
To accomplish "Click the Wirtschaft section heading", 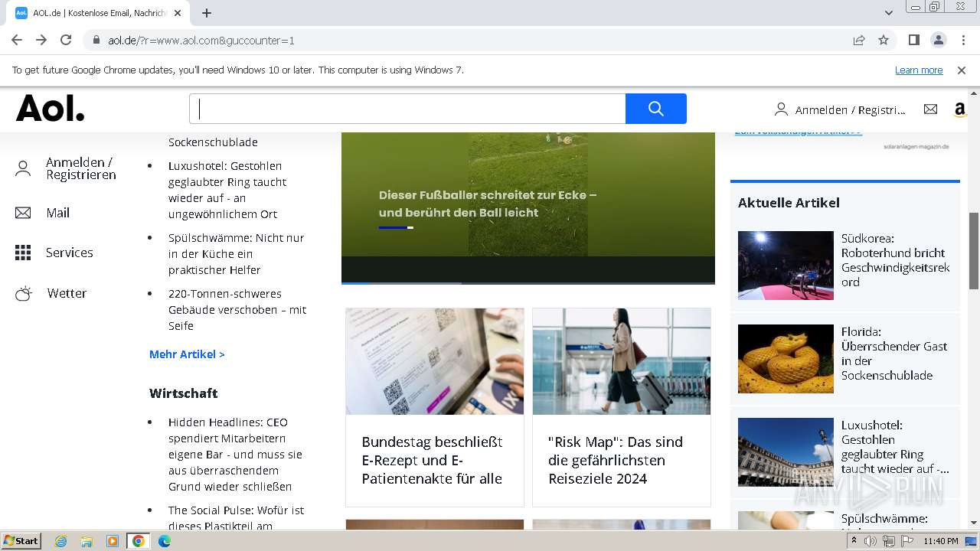I will tap(184, 393).
